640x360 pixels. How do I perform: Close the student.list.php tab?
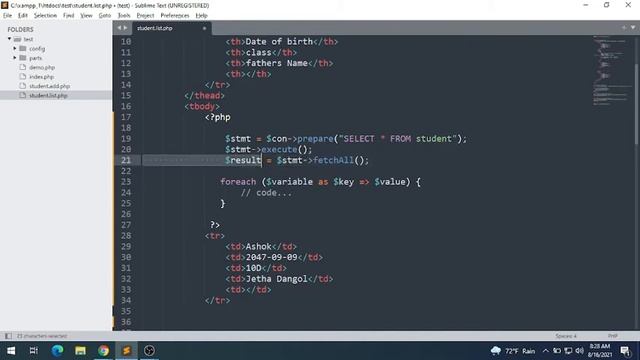(x=204, y=28)
